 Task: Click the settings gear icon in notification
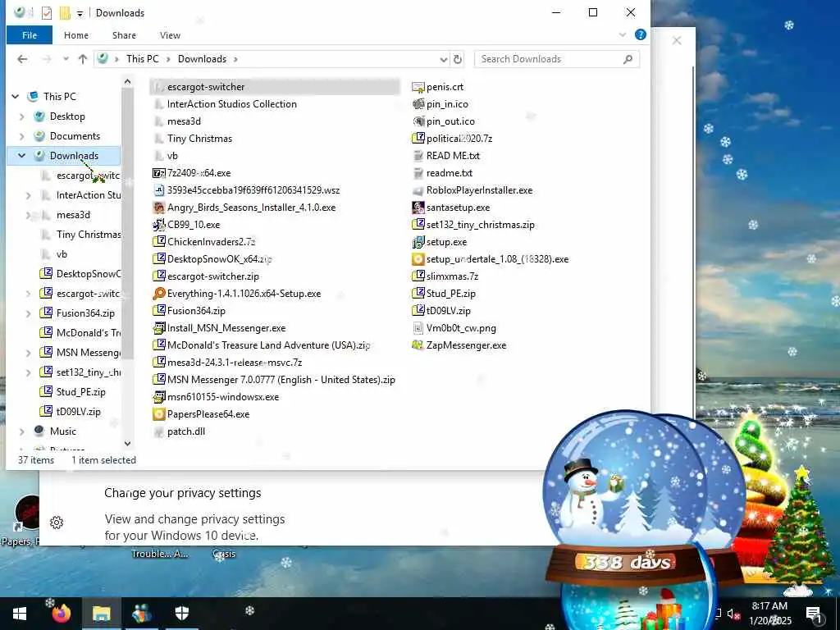[x=57, y=523]
